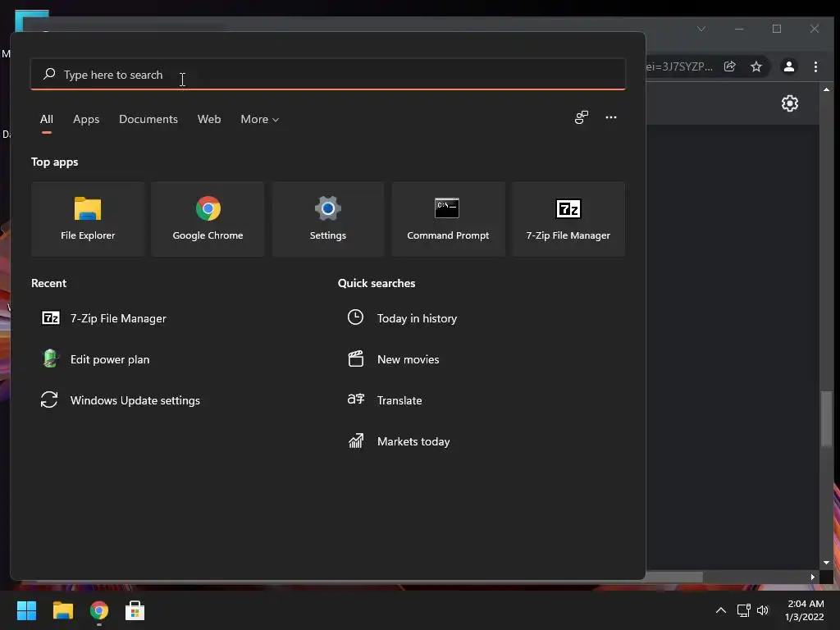The width and height of the screenshot is (840, 630).
Task: Open 7-Zip File Manager tile in Top apps
Action: (x=568, y=219)
